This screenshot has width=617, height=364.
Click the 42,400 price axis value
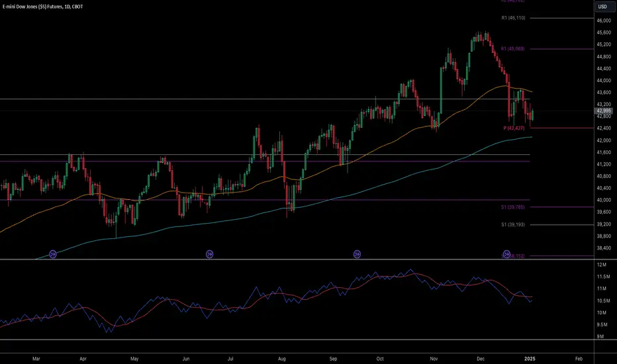tap(604, 128)
